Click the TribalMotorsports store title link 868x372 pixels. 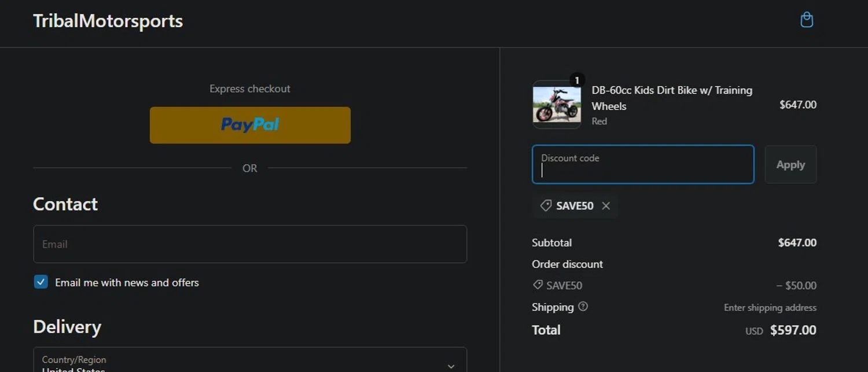[x=108, y=21]
